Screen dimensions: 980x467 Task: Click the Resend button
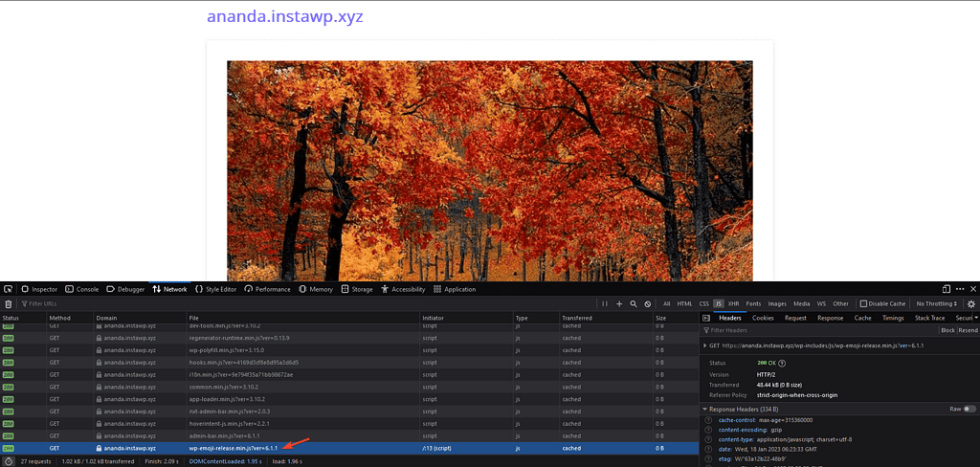coord(969,330)
